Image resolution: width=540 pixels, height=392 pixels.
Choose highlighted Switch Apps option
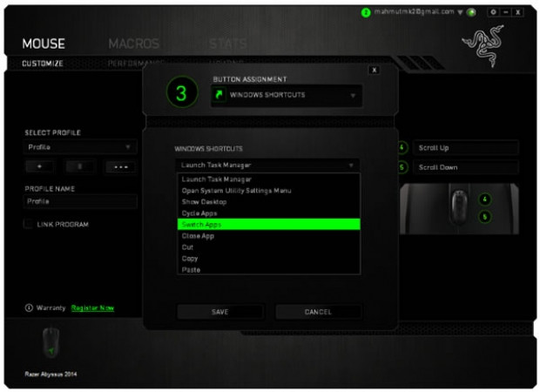[x=268, y=224]
